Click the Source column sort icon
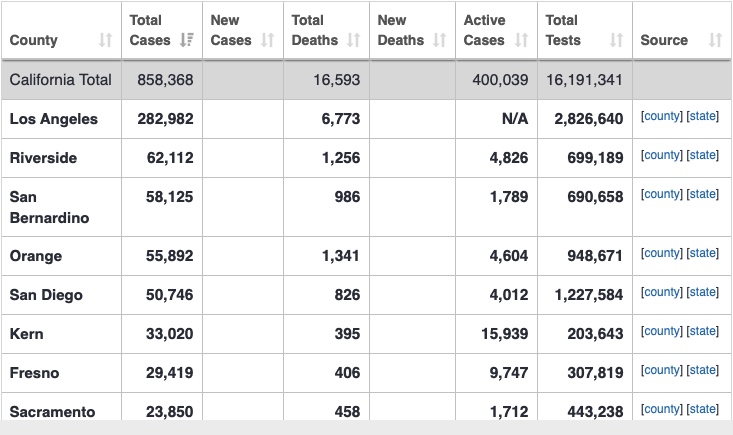Screen dimensions: 733x435 coord(715,40)
